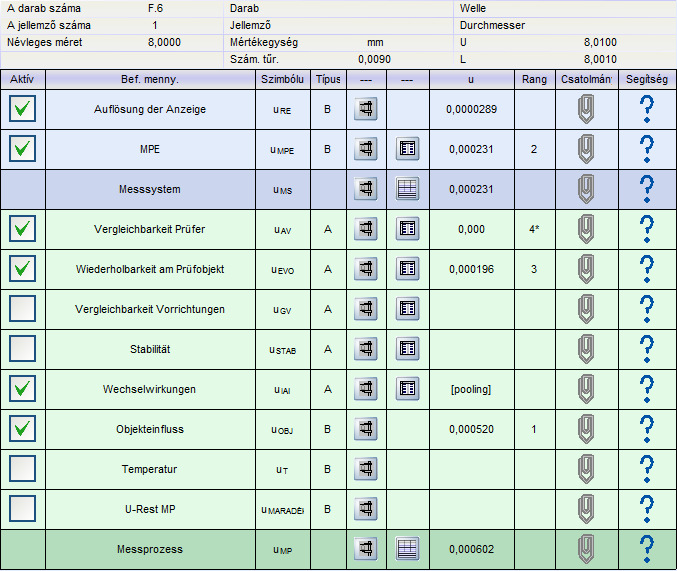Select the upper limit U value 8,0100
The image size is (677, 571).
coord(600,42)
